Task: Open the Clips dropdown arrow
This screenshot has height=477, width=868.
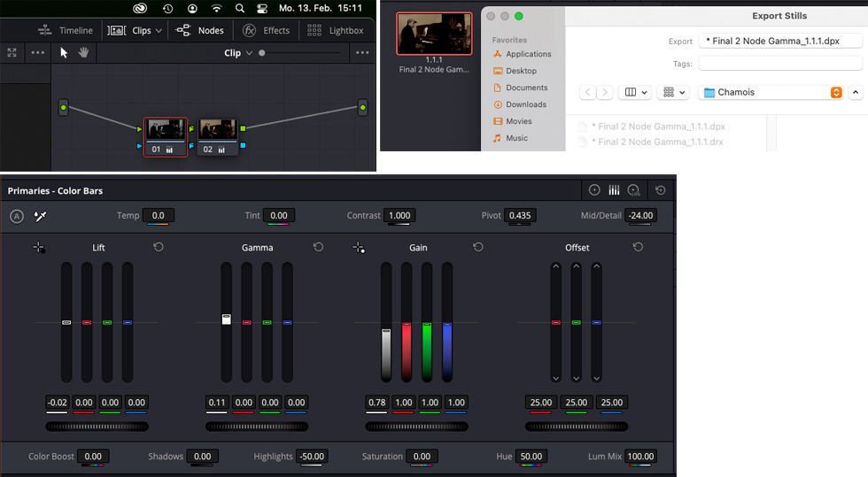Action: click(x=159, y=30)
